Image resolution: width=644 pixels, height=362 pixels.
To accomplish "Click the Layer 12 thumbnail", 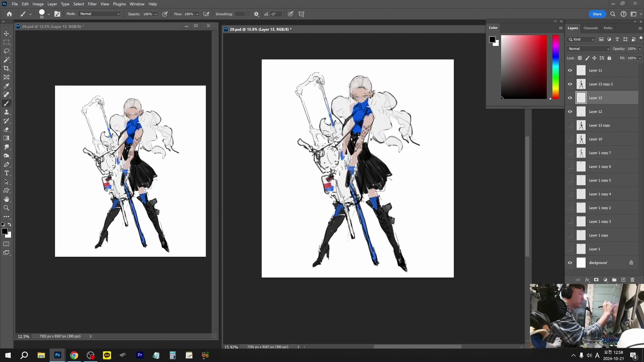I will click(581, 111).
